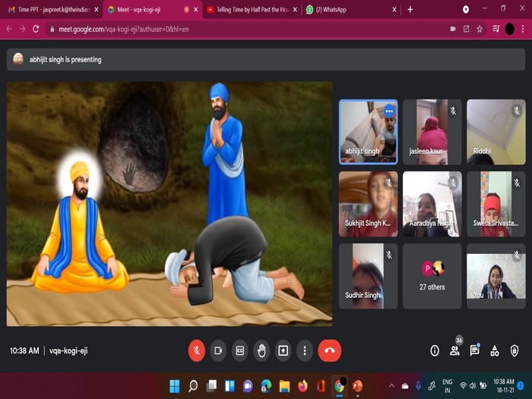The height and width of the screenshot is (399, 532).
Task: Open Windows Start menu
Action: [174, 386]
